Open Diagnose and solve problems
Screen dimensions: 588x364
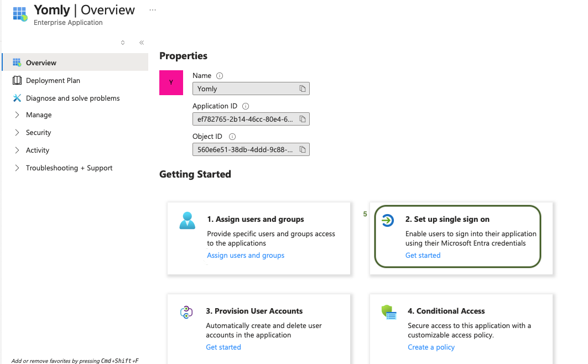tap(72, 98)
